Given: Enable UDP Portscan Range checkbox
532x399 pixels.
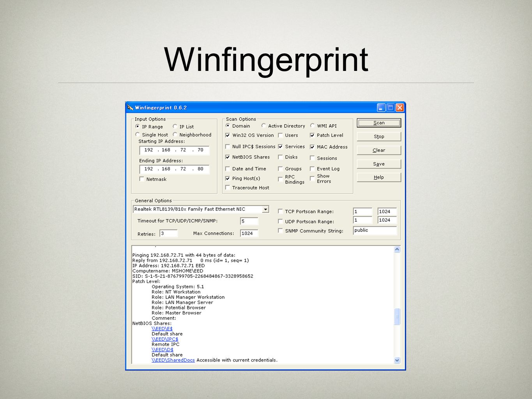Looking at the screenshot, I should coord(280,222).
